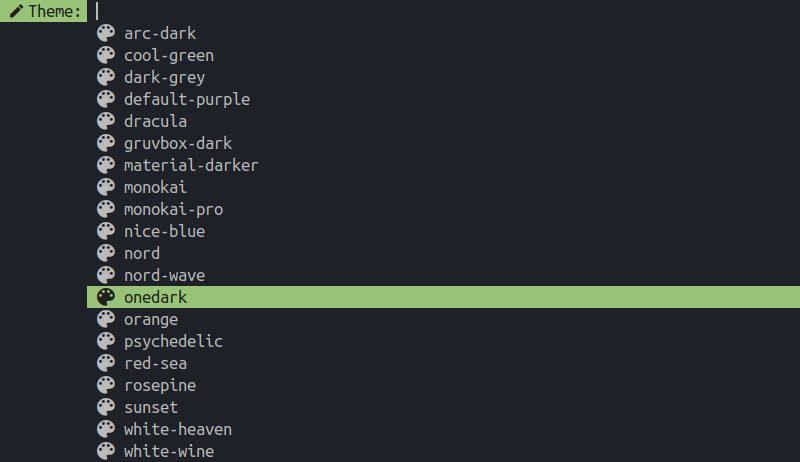The height and width of the screenshot is (462, 800).
Task: Choose monokai-pro from the list
Action: click(443, 209)
